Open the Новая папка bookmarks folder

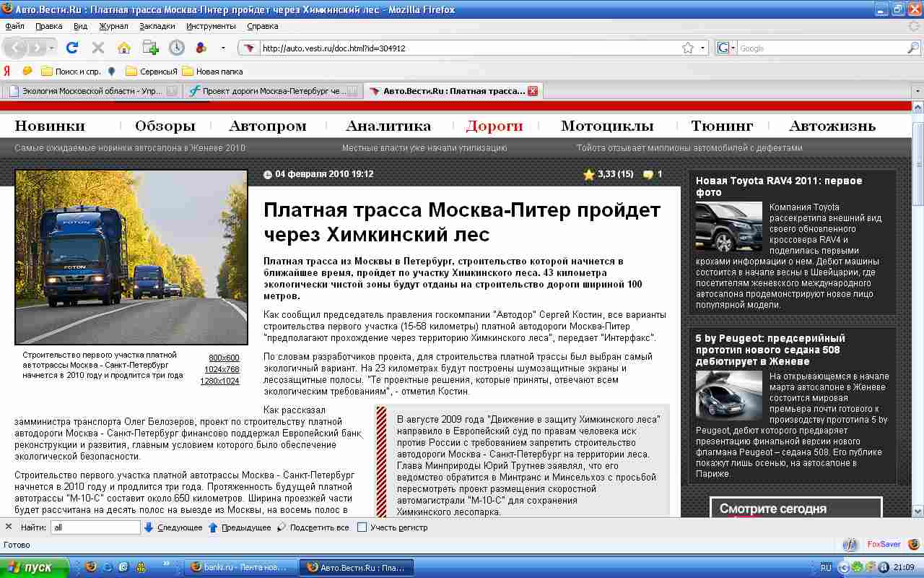[212, 71]
